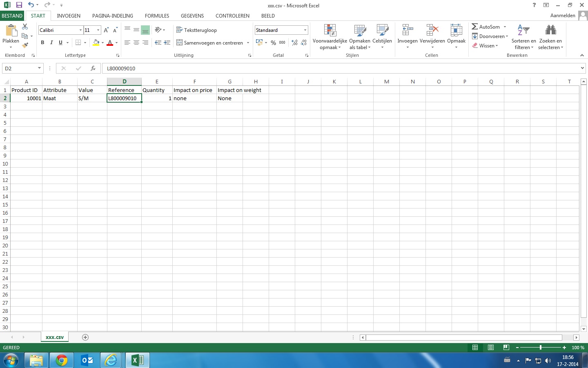The image size is (588, 368).
Task: Click the Save icon in title bar
Action: (19, 5)
